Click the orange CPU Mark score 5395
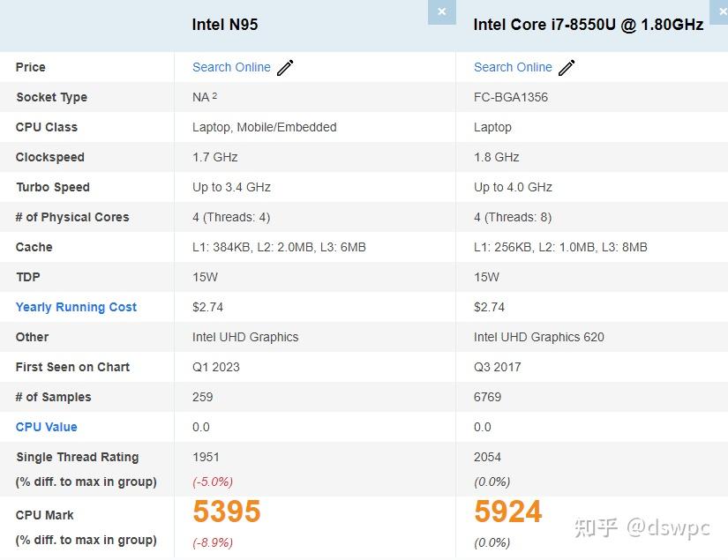The width and height of the screenshot is (728, 560). click(x=226, y=512)
